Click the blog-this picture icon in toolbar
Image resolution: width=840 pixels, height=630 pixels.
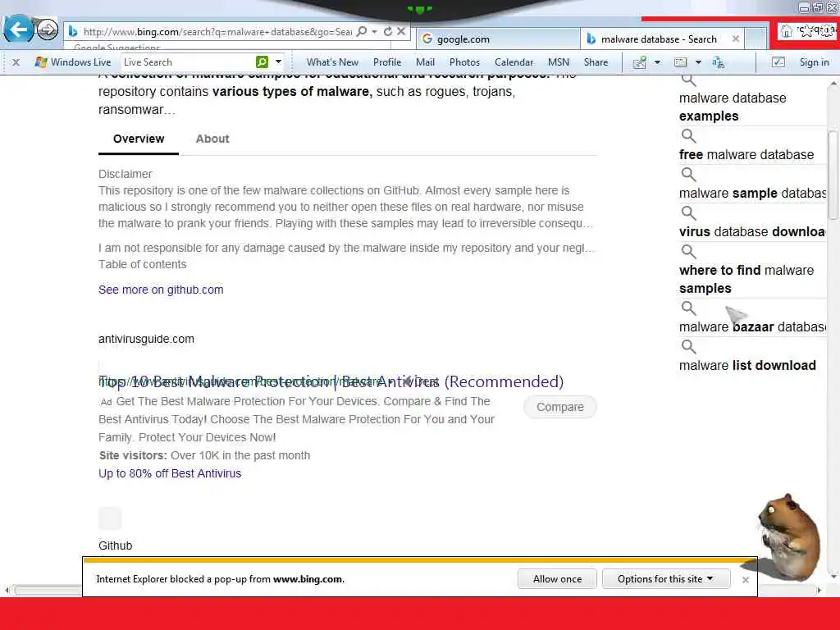pyautogui.click(x=639, y=62)
